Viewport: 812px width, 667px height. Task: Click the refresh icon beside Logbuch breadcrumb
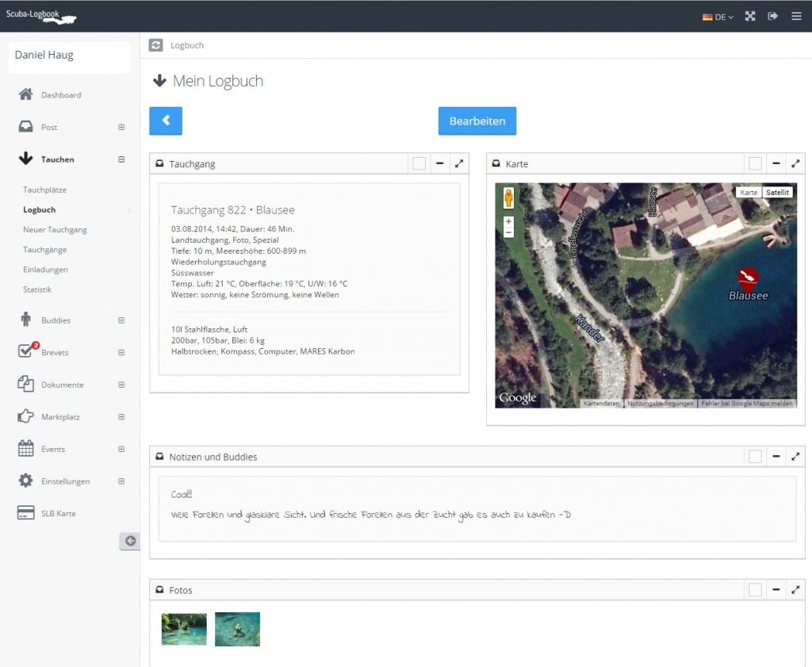156,45
